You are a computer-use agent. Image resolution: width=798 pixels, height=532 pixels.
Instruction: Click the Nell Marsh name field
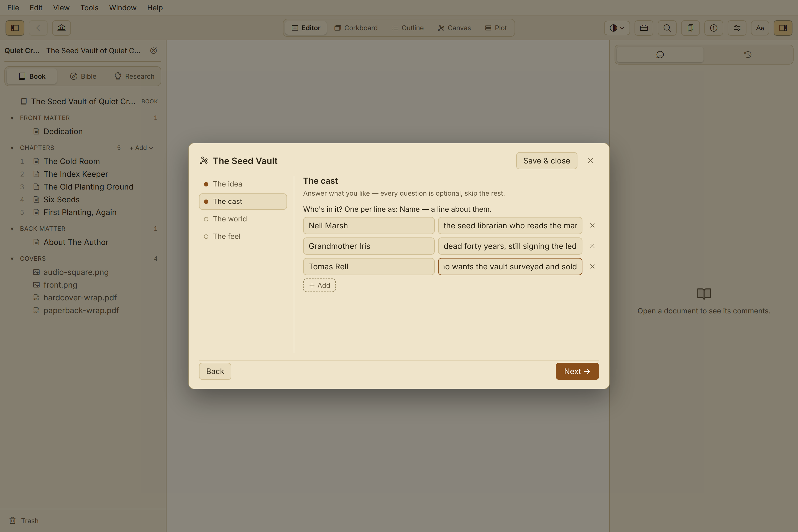coord(369,226)
